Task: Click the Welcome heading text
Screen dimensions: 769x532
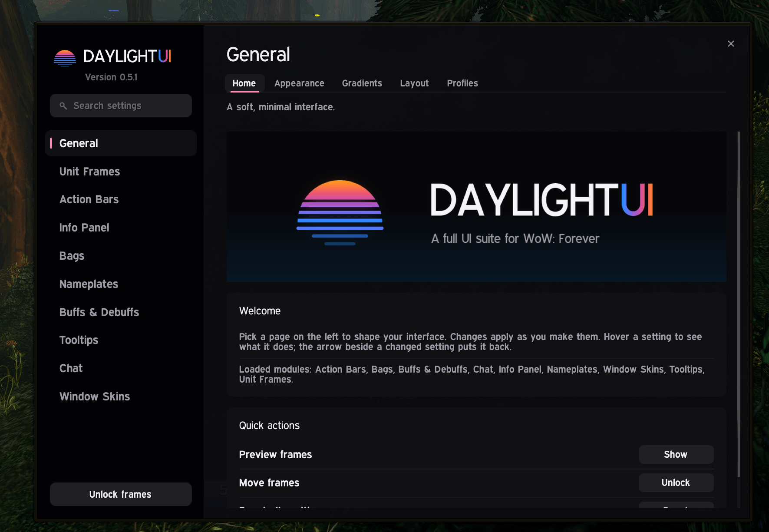Action: tap(260, 311)
